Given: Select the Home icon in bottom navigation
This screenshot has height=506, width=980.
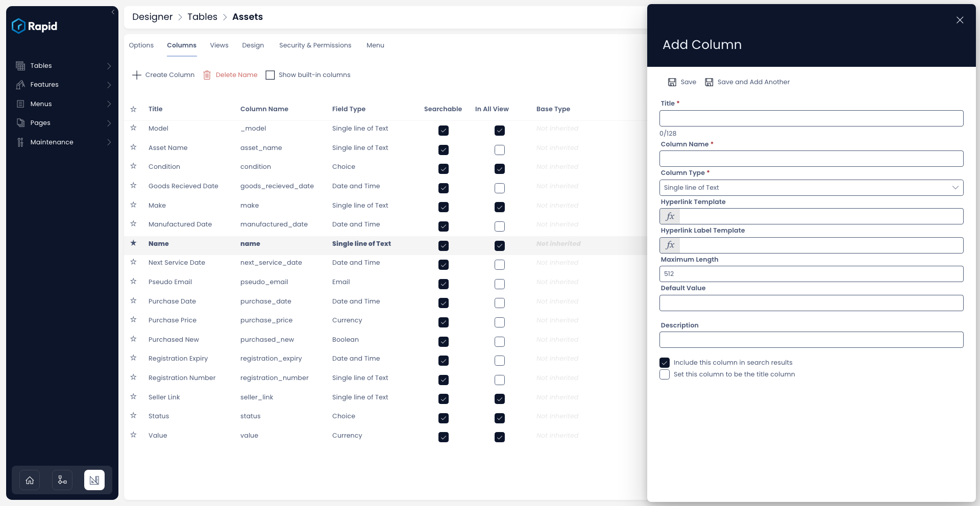Looking at the screenshot, I should [29, 480].
